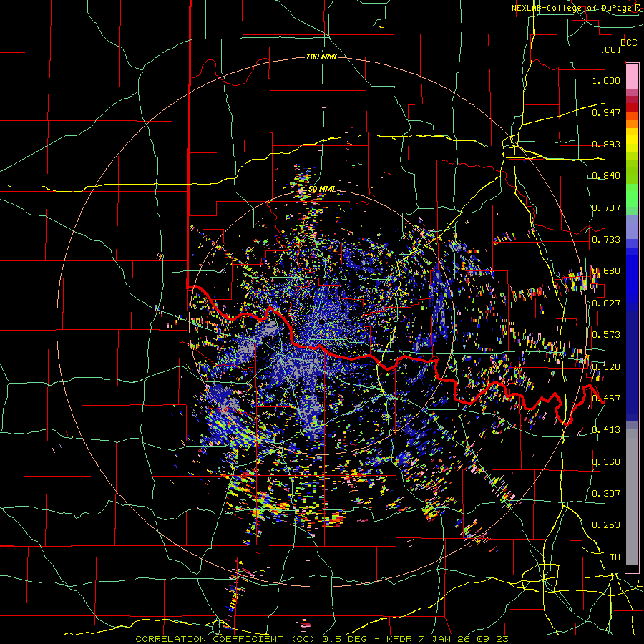Screen dimensions: 644x644
Task: Click the 0.360 scale value
Action: tap(606, 462)
